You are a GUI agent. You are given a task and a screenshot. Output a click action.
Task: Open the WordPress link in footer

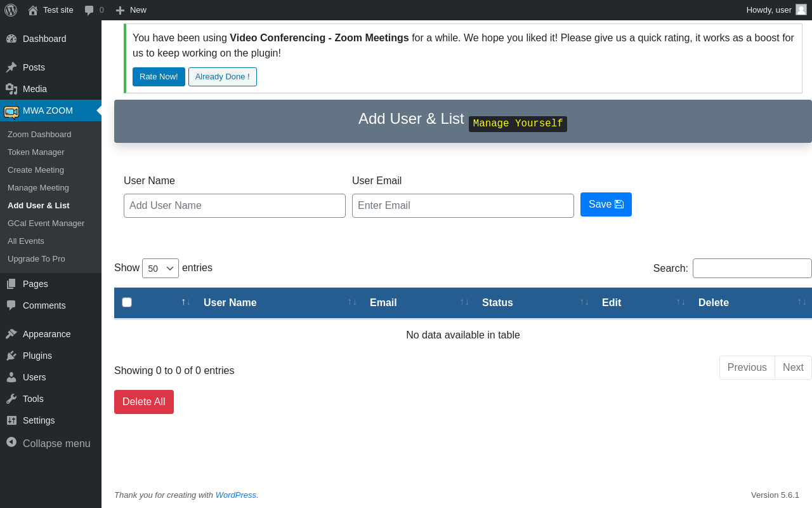[x=236, y=495]
